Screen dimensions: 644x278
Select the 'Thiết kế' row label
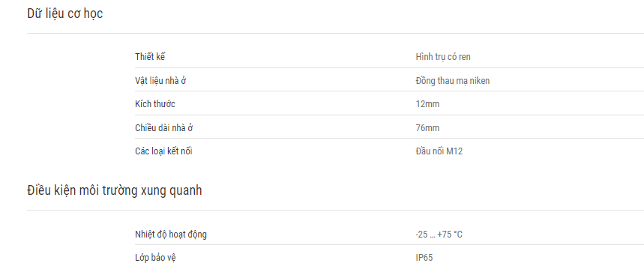coord(150,57)
